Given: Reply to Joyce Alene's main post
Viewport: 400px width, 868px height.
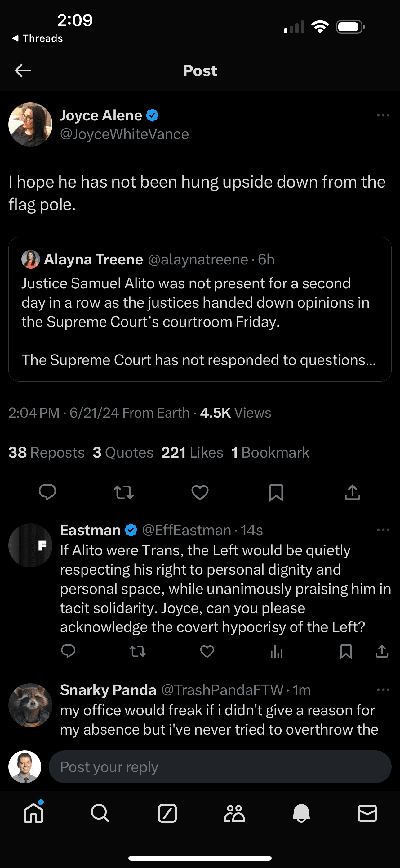Looking at the screenshot, I should [x=47, y=492].
